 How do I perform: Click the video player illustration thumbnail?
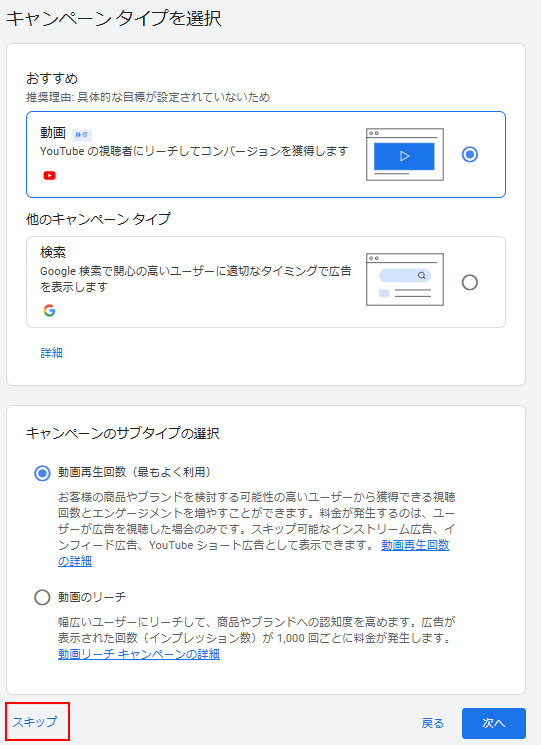click(405, 154)
